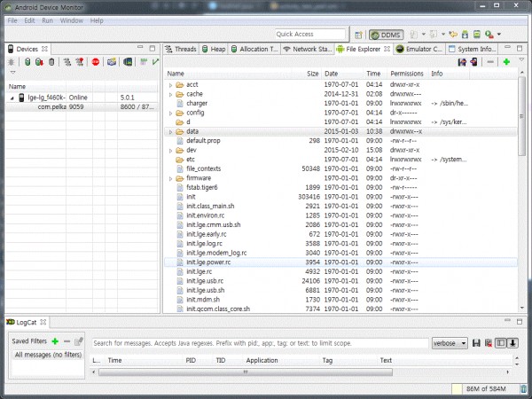Pull a file from the device icon
The width and height of the screenshot is (532, 399).
click(462, 62)
